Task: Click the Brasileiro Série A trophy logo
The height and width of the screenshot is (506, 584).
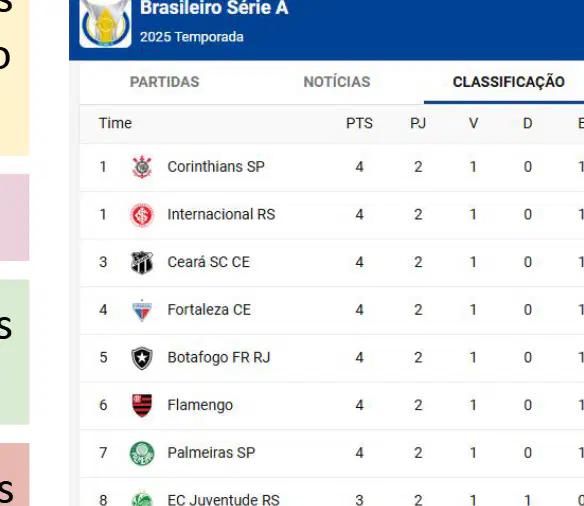Action: pyautogui.click(x=105, y=23)
